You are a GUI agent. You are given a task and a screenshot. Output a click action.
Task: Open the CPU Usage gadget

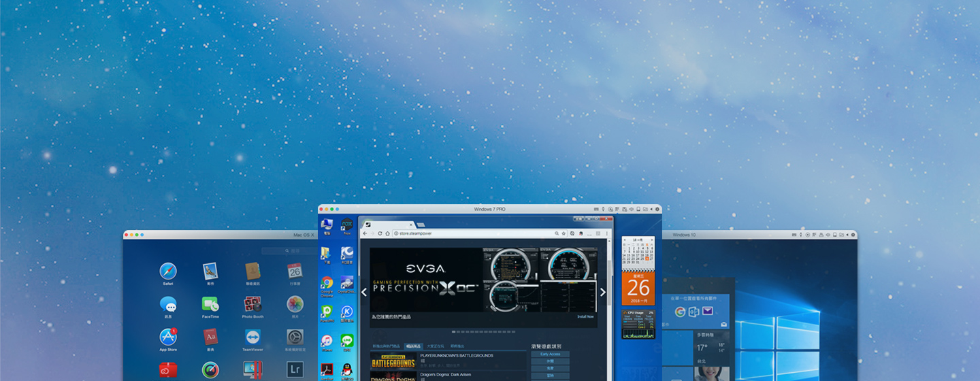point(638,325)
